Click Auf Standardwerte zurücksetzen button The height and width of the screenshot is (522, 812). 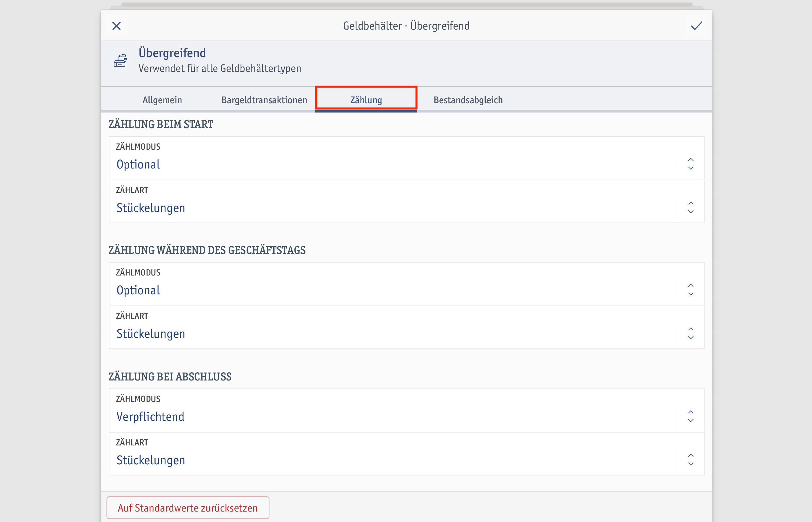188,508
